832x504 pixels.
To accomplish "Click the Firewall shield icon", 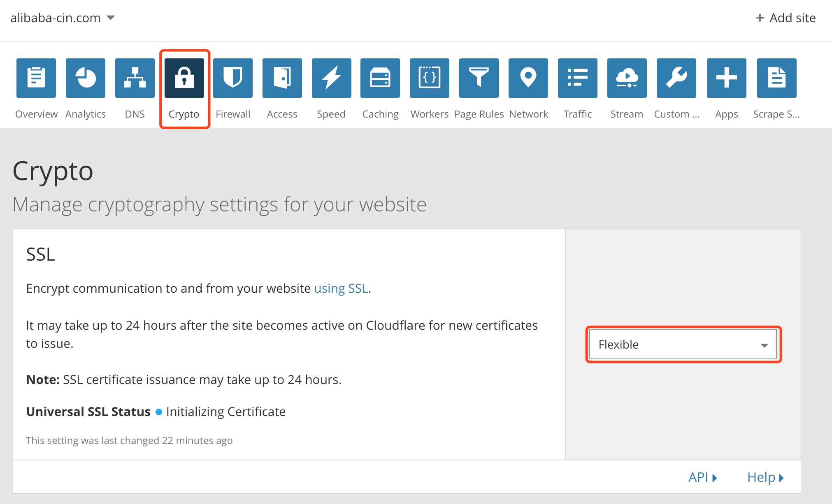I will (232, 78).
